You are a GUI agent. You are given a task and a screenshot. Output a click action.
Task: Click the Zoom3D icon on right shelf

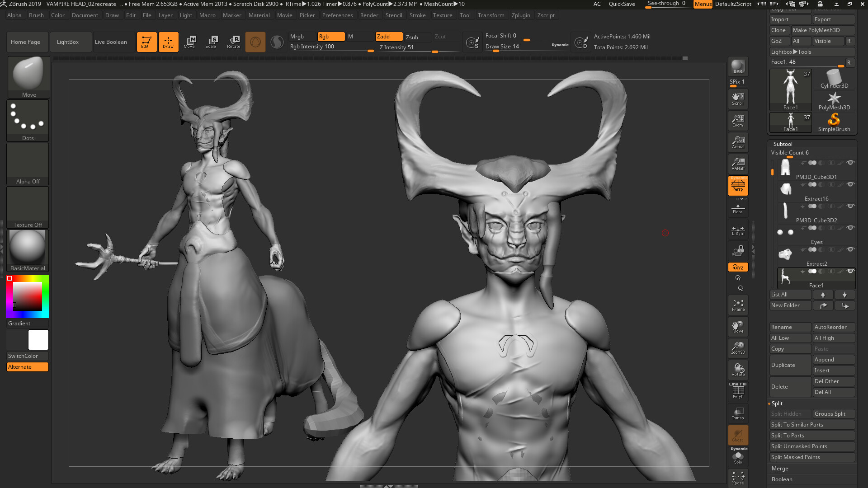[738, 348]
